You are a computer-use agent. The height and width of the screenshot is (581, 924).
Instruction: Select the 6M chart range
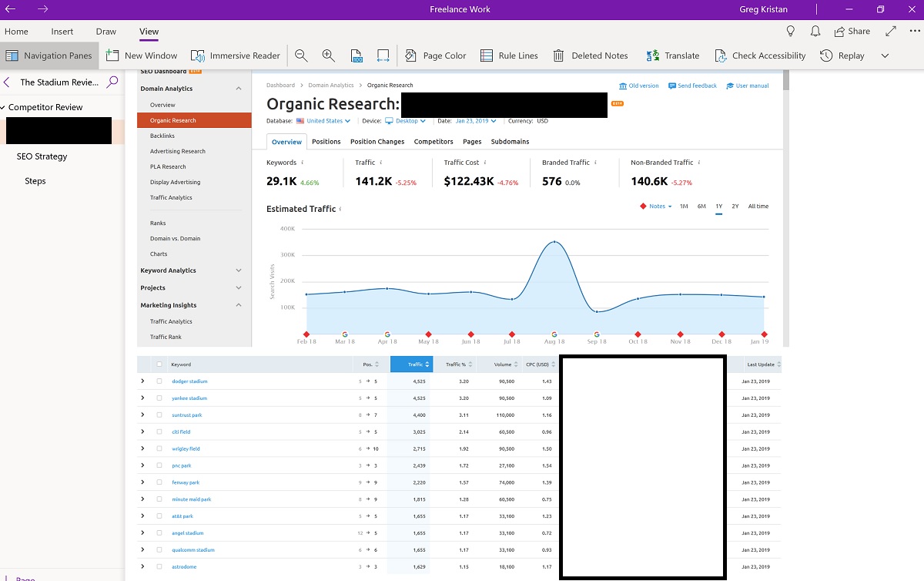click(701, 207)
